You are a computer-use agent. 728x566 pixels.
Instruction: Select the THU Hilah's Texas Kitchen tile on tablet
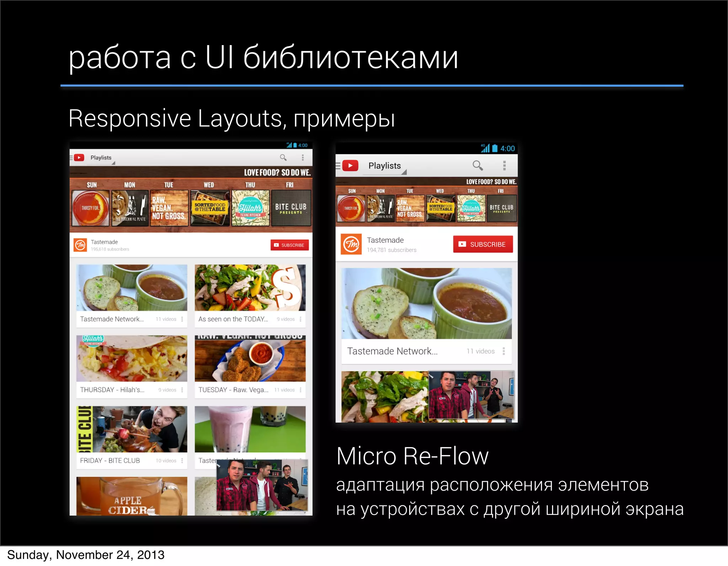[251, 208]
